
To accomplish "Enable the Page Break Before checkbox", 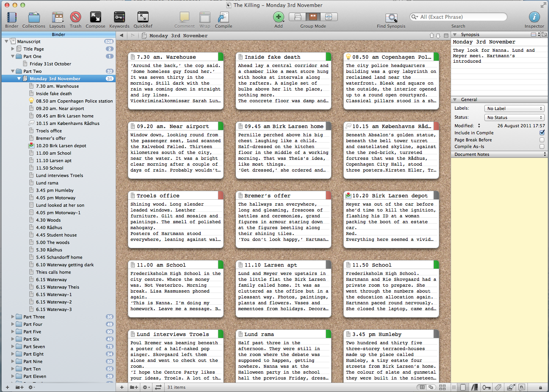I will pyautogui.click(x=542, y=140).
